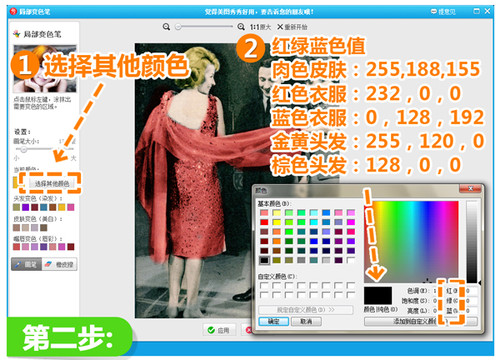Adjust the zoom level slider
Image resolution: width=500 pixels, height=360 pixels.
pyautogui.click(x=204, y=27)
